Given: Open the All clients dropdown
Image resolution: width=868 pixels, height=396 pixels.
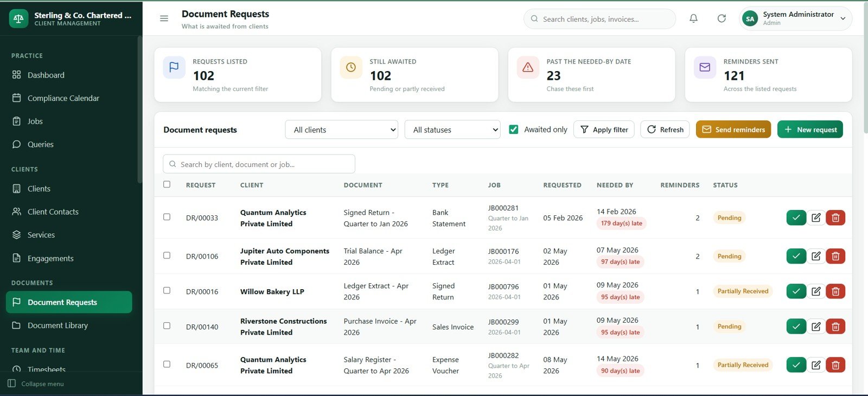Looking at the screenshot, I should coord(341,130).
